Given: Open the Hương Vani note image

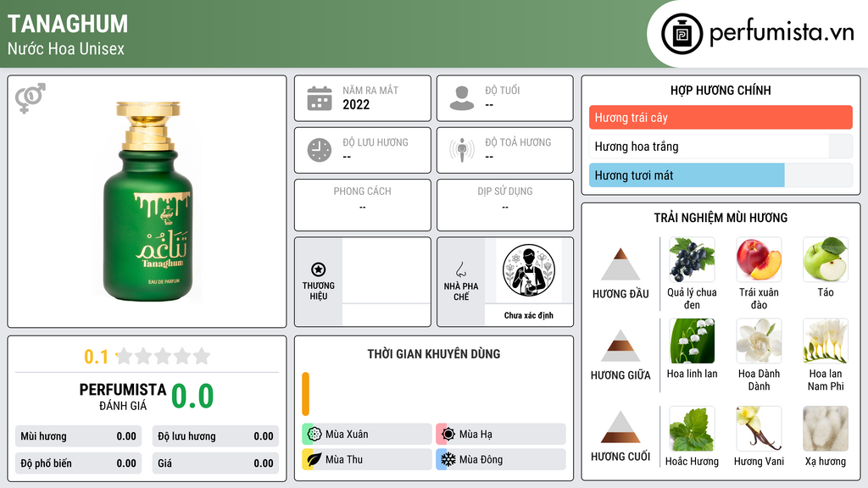Looking at the screenshot, I should (759, 428).
